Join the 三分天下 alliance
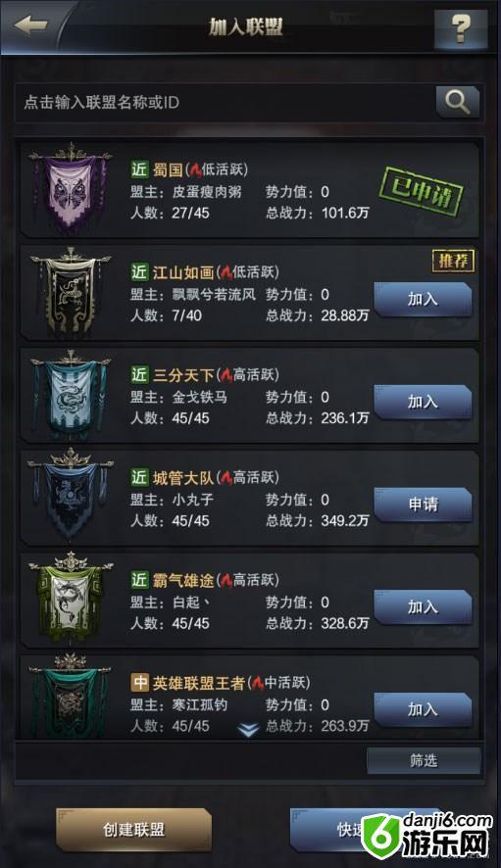 pyautogui.click(x=423, y=402)
